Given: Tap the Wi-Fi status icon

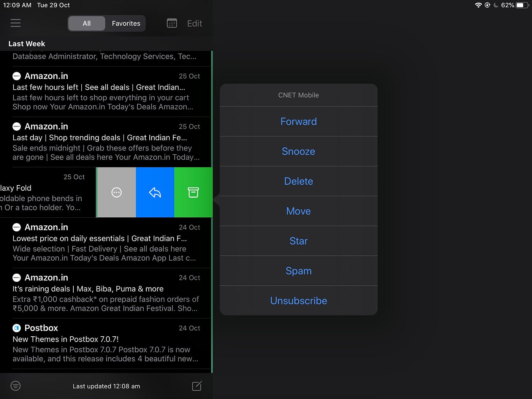Looking at the screenshot, I should pyautogui.click(x=478, y=5).
